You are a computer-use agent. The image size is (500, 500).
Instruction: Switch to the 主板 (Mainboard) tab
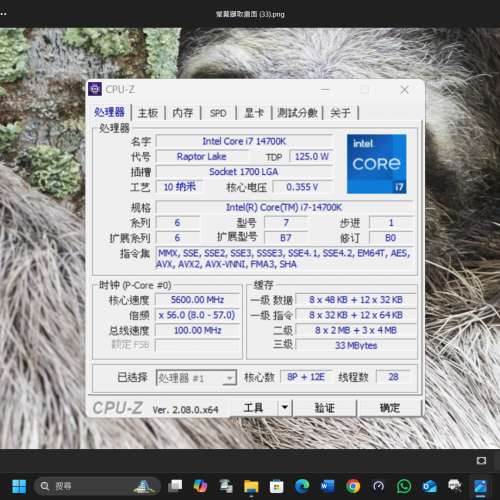coord(148,113)
